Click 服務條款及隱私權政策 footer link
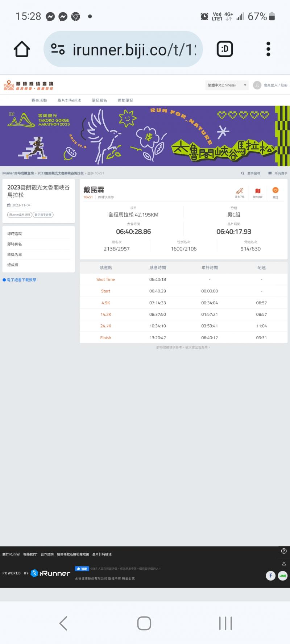Screen dimensions: 290x644 [73, 554]
